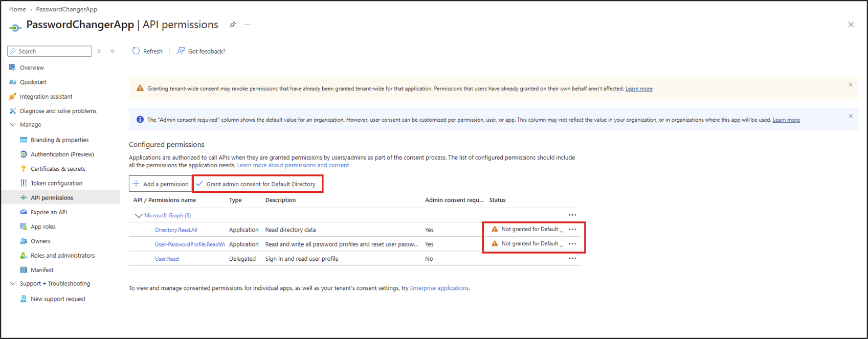Collapse the Microsoft Graph (3) group
This screenshot has width=868, height=339.
coord(138,216)
